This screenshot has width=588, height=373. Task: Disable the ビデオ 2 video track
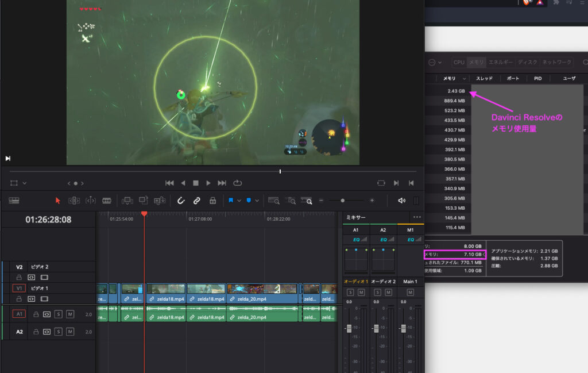44,278
